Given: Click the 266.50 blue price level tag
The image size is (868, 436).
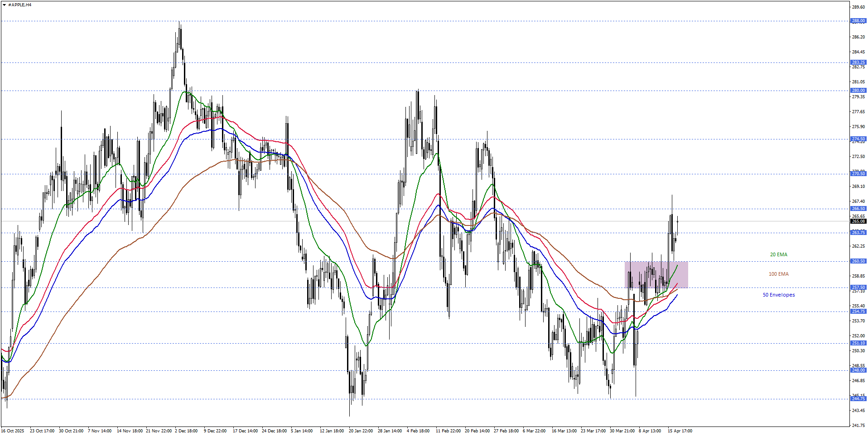Looking at the screenshot, I should tap(858, 209).
